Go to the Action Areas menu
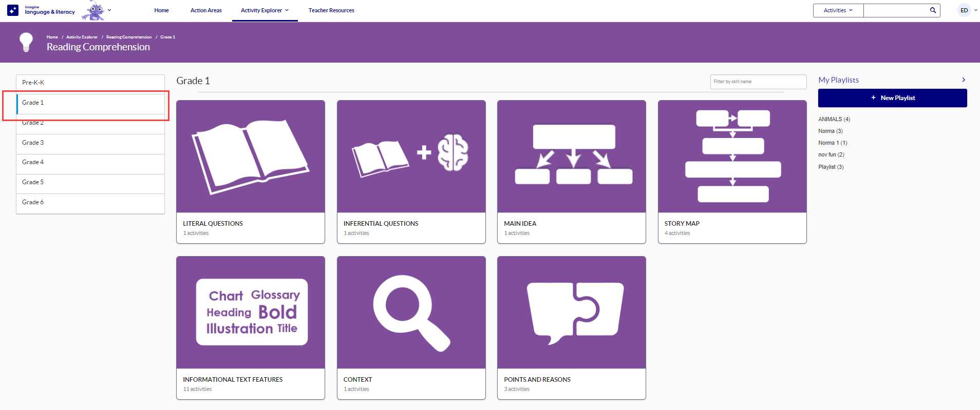This screenshot has width=980, height=410. pyautogui.click(x=206, y=10)
